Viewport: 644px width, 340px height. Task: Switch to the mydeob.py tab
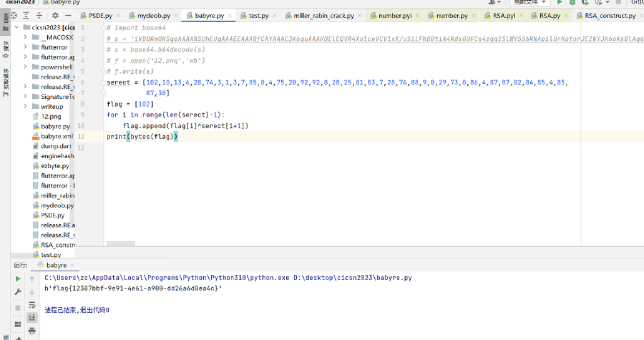(153, 16)
